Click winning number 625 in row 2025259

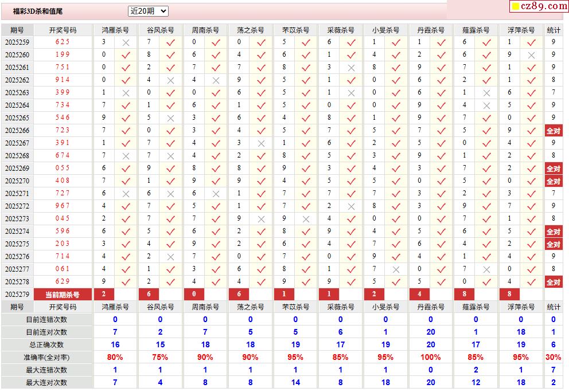point(63,42)
